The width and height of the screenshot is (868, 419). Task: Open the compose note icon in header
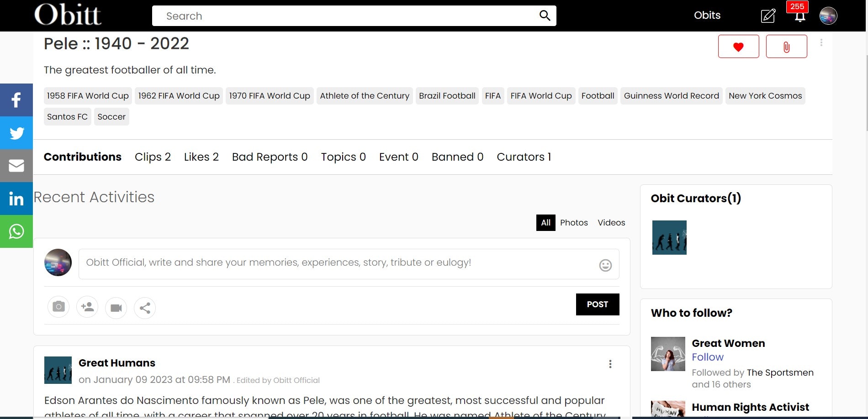tap(768, 16)
